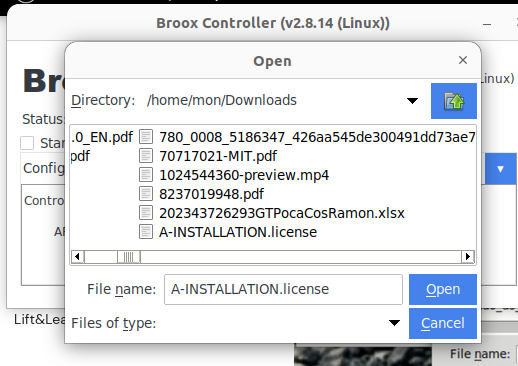Click the file icon beside 70717021-MIT.pdf

pyautogui.click(x=146, y=156)
